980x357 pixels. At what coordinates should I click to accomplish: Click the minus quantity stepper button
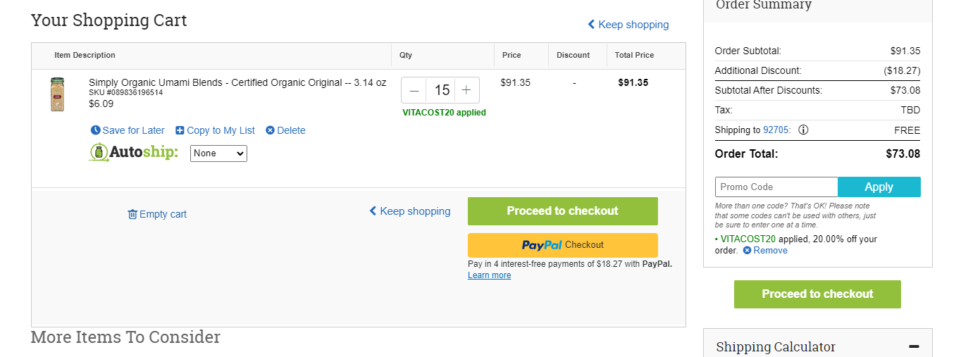(x=414, y=90)
